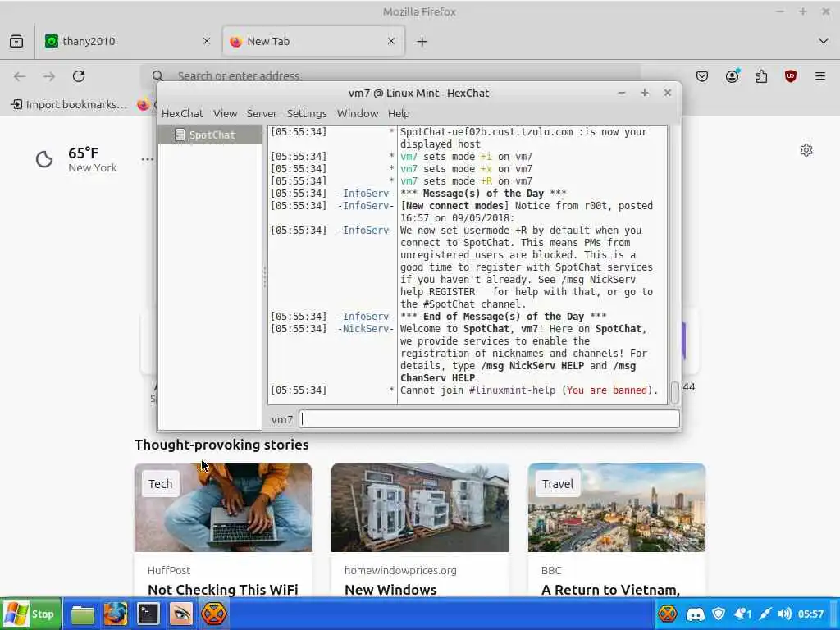The image size is (840, 630).
Task: Open 'New Windows' article headline
Action: 390,589
